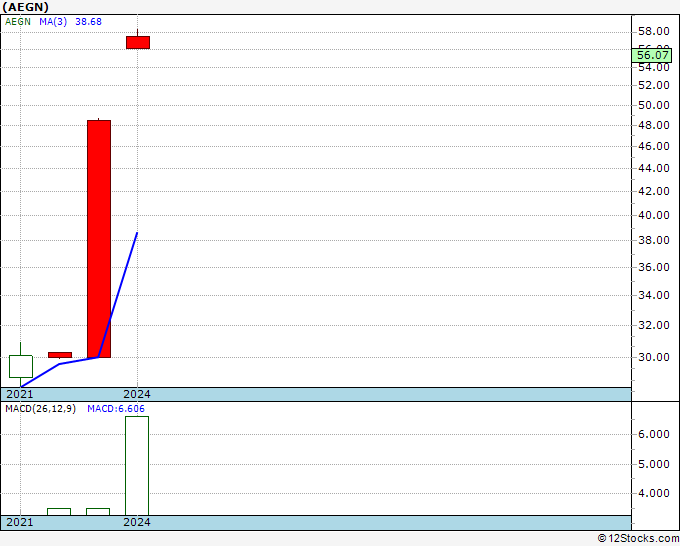Click the current price tag 56.07
Viewport: 680px width, 546px height.
pos(652,56)
